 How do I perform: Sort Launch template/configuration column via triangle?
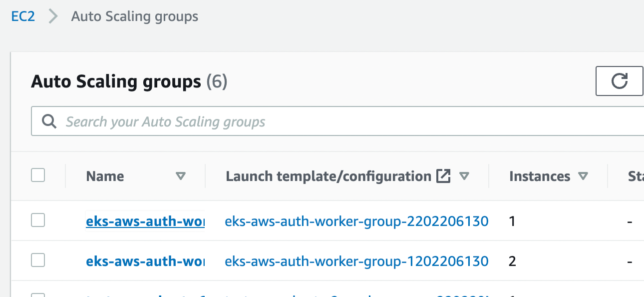click(464, 176)
